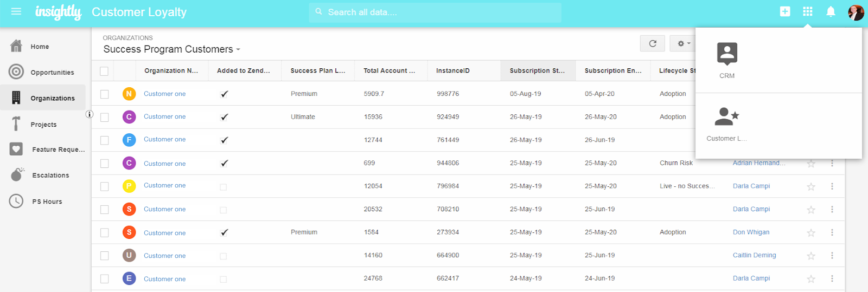868x292 pixels.
Task: Click the plus quick-add icon
Action: click(784, 11)
